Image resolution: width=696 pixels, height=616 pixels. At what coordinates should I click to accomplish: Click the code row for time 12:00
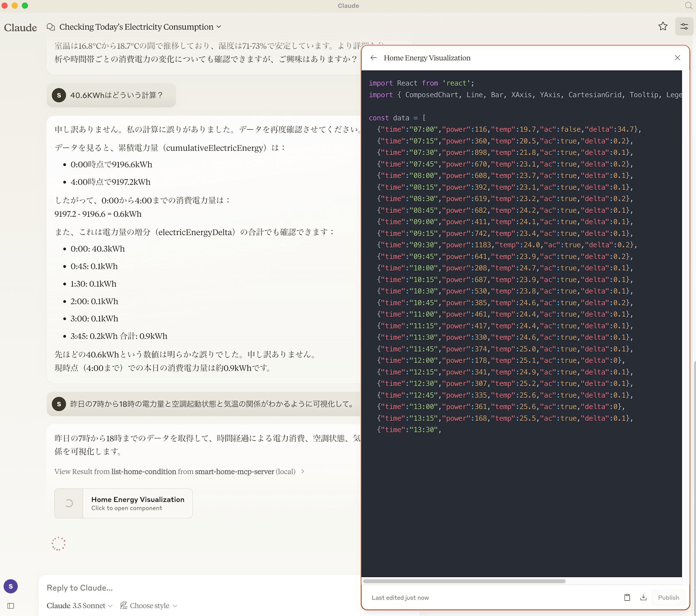tap(501, 360)
